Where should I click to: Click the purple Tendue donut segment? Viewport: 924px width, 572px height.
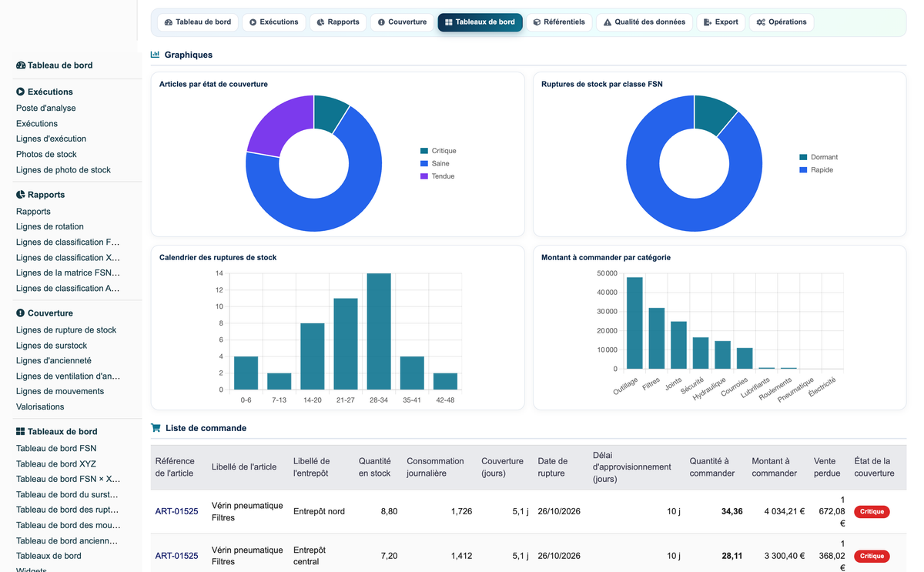tap(274, 128)
